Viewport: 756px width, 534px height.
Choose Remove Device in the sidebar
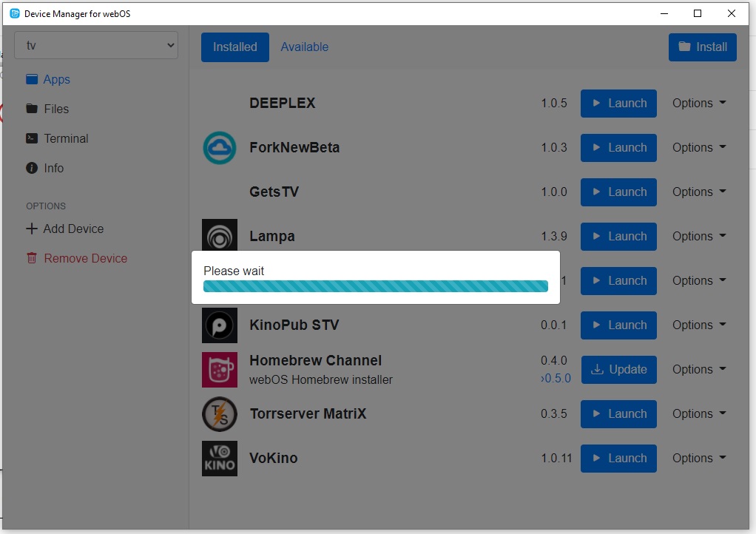(85, 258)
